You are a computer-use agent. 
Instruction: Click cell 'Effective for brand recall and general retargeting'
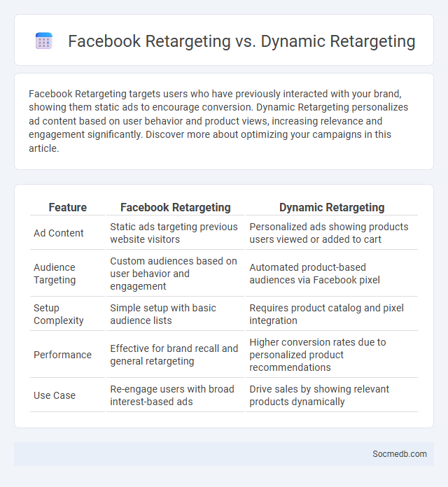coord(175,355)
